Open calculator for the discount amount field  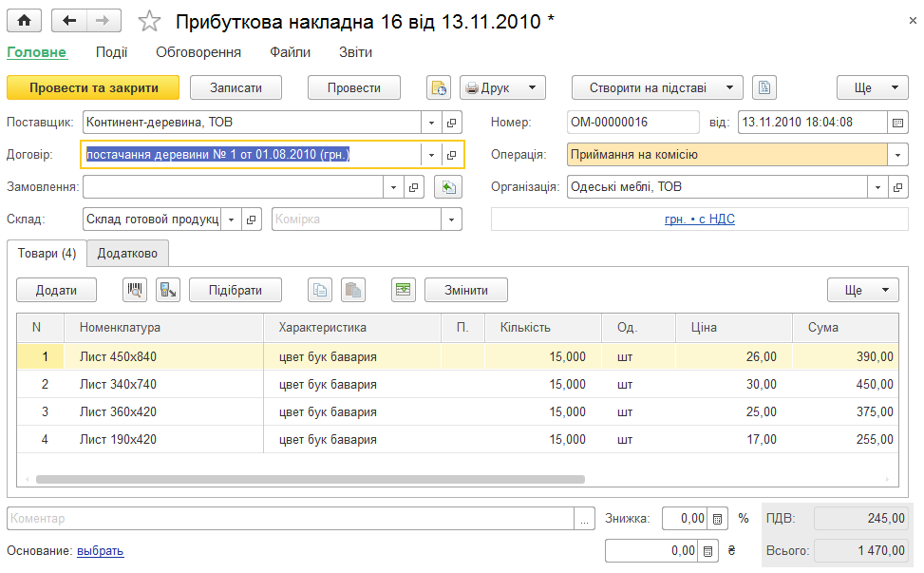pyautogui.click(x=707, y=551)
